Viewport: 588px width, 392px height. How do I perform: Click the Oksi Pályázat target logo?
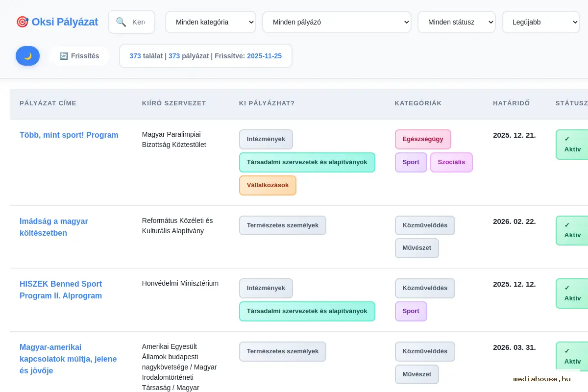click(23, 22)
